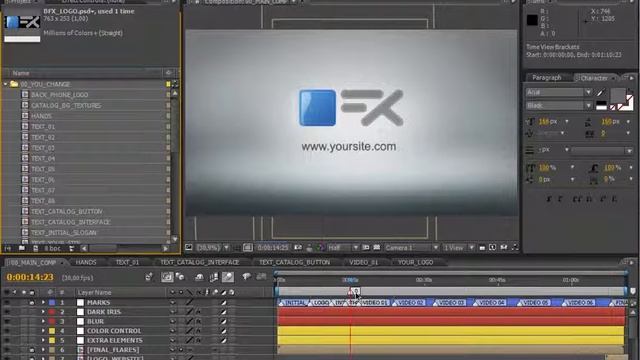Open the Arial font family dropdown

point(558,92)
